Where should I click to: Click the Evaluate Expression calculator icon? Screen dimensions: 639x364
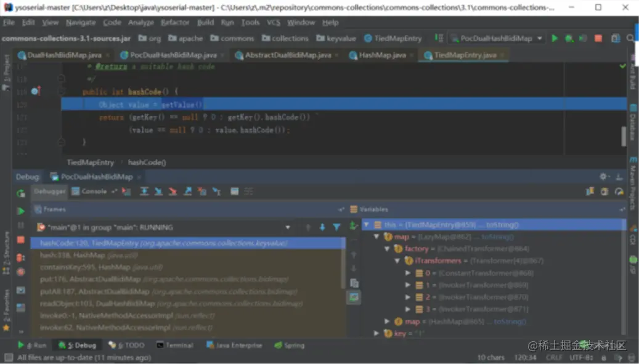(234, 192)
